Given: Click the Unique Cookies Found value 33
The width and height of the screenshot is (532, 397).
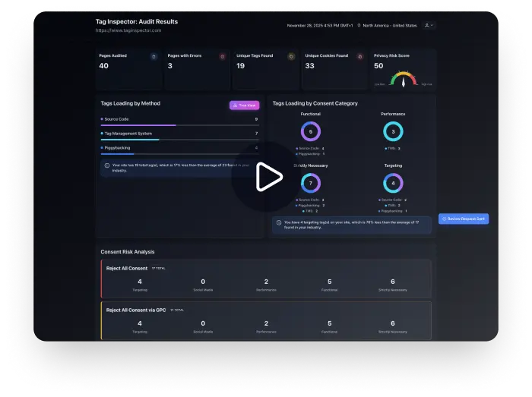Looking at the screenshot, I should tap(310, 66).
